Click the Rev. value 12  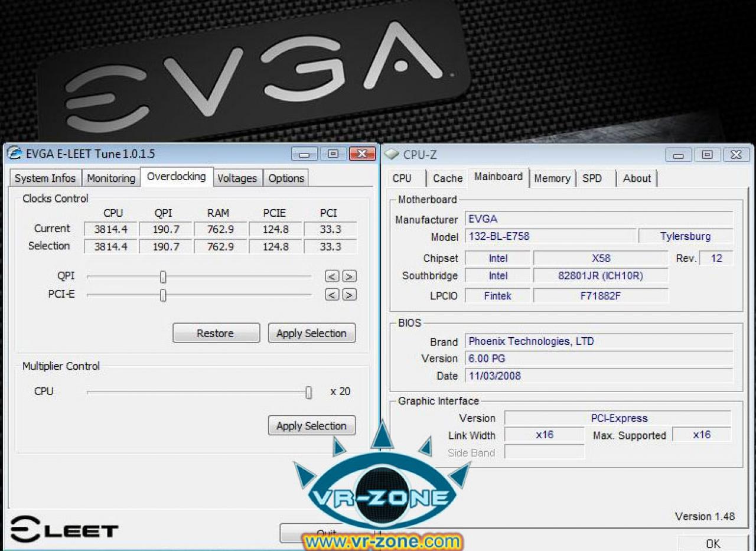(x=716, y=258)
